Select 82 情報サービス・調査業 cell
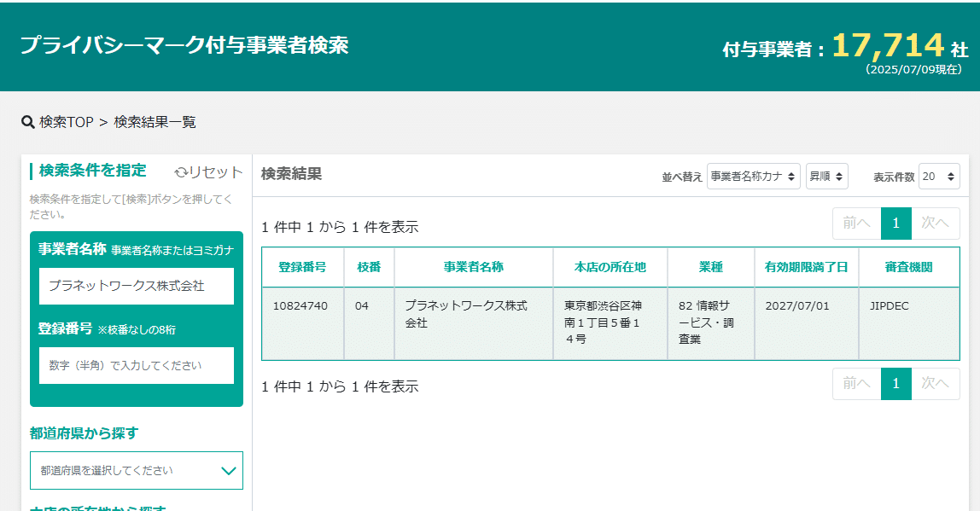This screenshot has width=980, height=511. (710, 323)
